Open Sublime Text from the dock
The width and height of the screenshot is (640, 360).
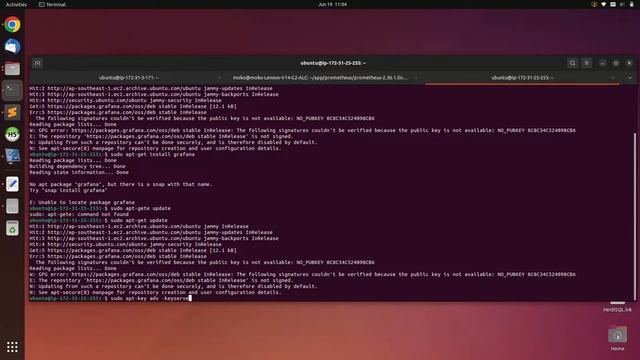point(12,112)
